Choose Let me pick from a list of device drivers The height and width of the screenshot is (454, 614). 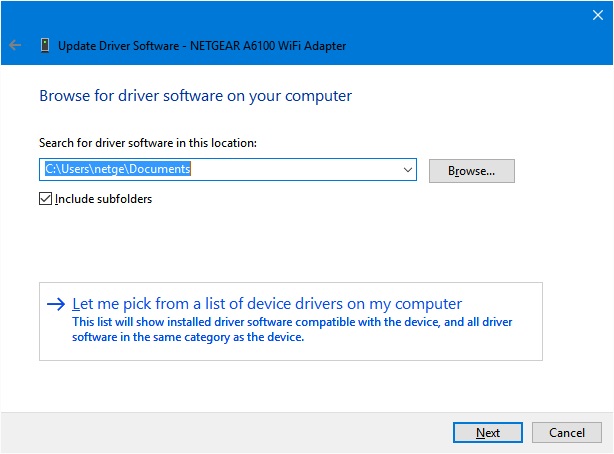click(291, 321)
